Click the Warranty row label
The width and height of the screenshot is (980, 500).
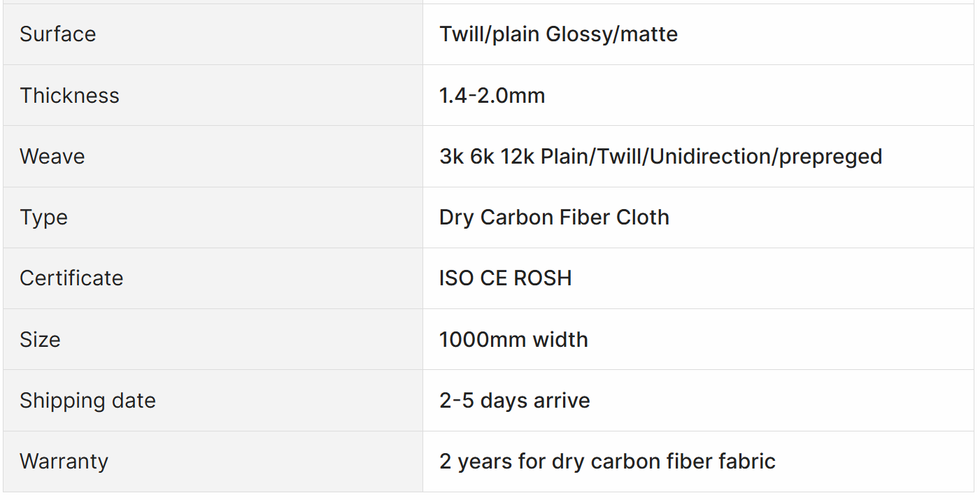pos(64,462)
